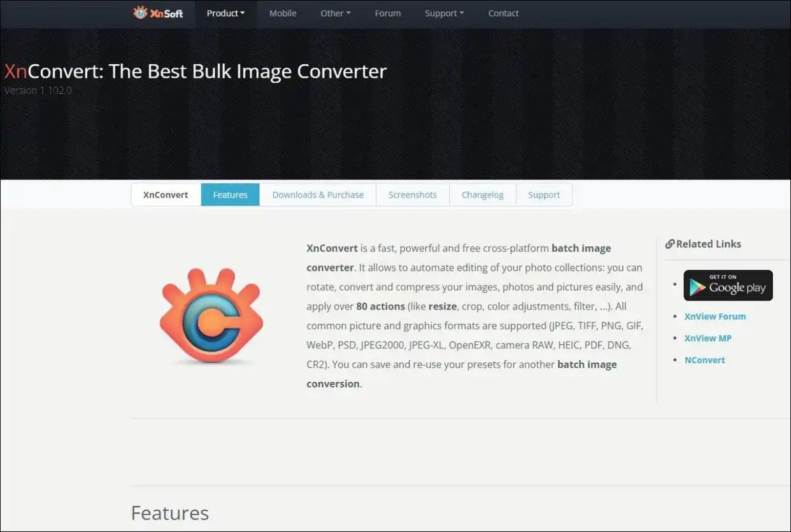Follow the XnView MP link

(x=708, y=338)
